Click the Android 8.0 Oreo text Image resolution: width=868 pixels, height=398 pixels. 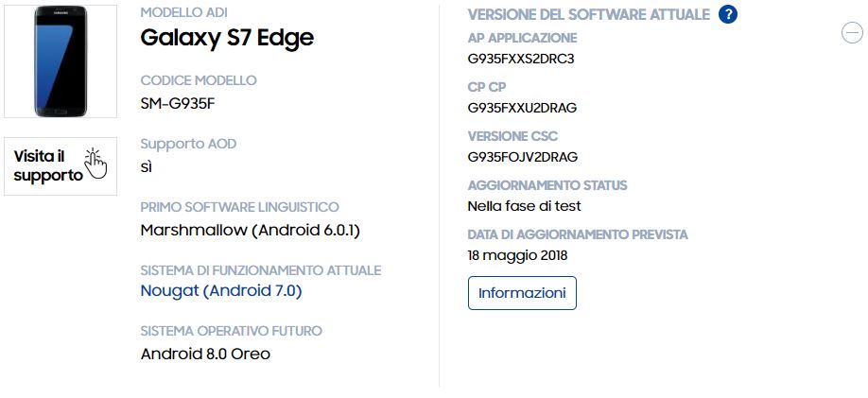(205, 355)
